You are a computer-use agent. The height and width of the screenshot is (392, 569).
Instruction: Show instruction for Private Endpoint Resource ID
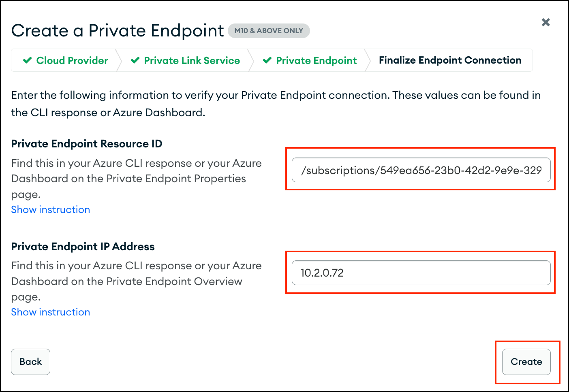(51, 210)
